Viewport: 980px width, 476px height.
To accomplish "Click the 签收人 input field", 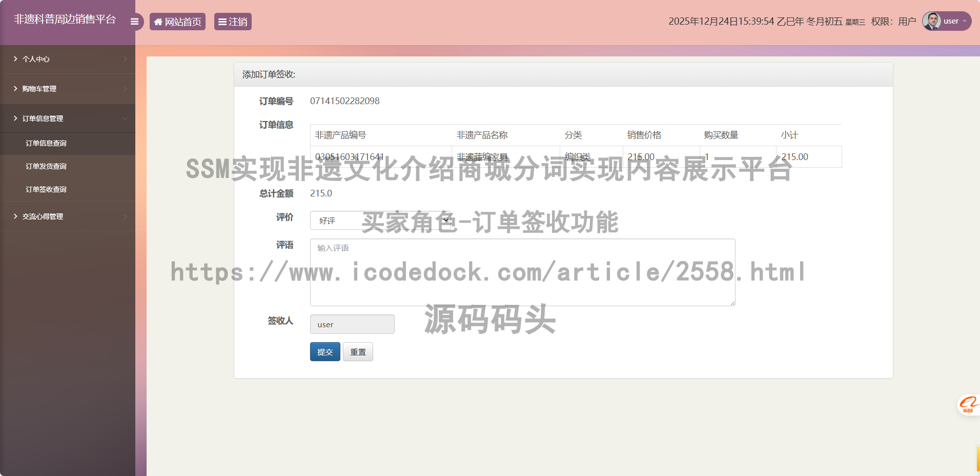I will 352,324.
